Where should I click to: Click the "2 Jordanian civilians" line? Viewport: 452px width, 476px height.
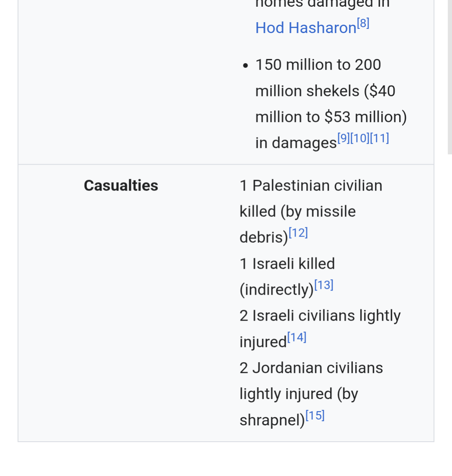(x=311, y=368)
